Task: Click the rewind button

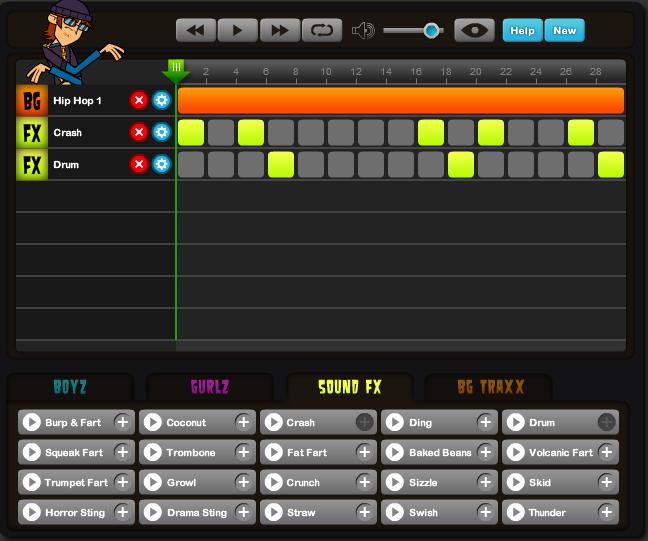Action: point(196,30)
